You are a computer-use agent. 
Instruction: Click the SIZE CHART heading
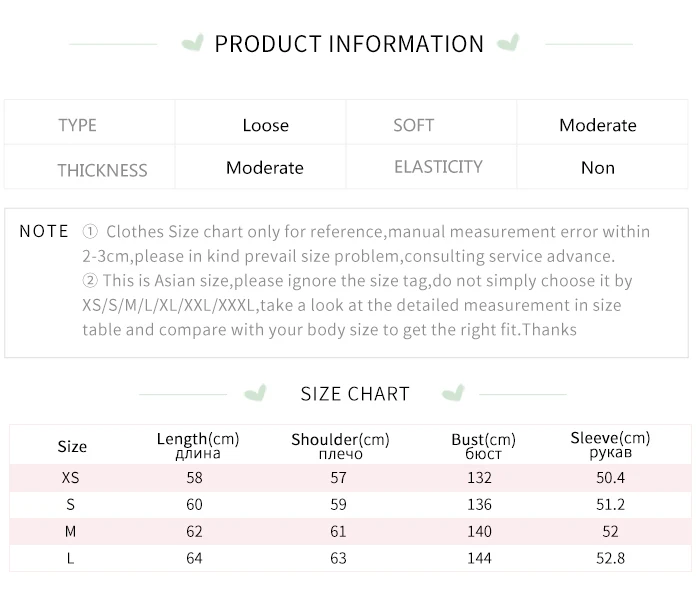coord(355,393)
